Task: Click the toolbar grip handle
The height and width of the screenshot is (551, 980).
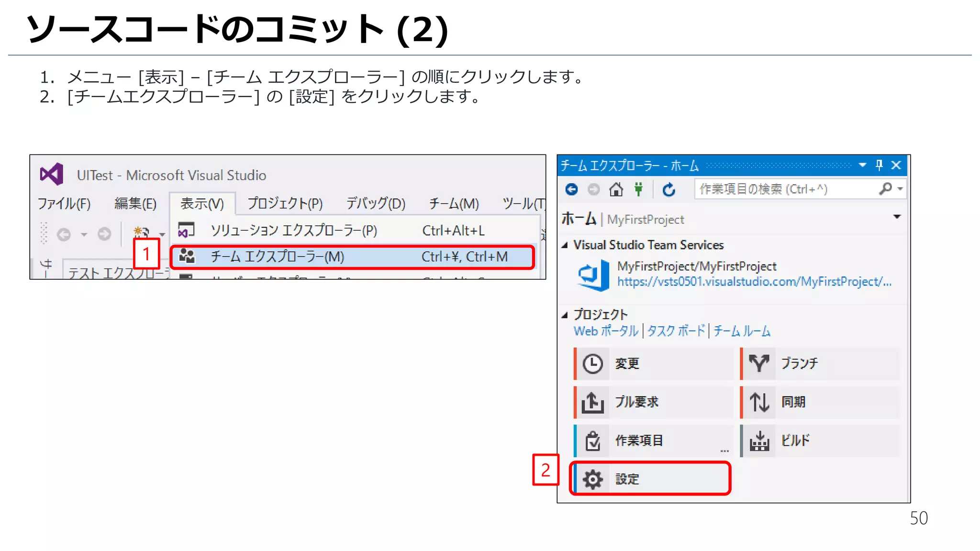Action: pyautogui.click(x=44, y=233)
